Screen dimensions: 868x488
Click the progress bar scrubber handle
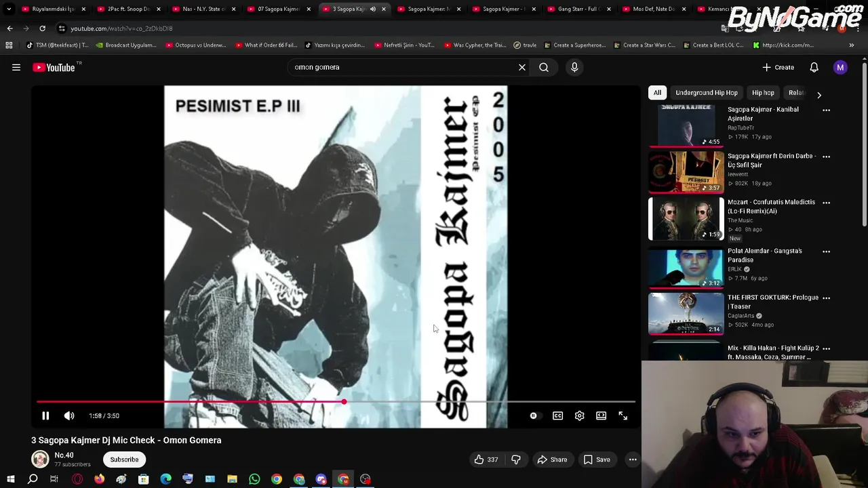click(x=344, y=402)
